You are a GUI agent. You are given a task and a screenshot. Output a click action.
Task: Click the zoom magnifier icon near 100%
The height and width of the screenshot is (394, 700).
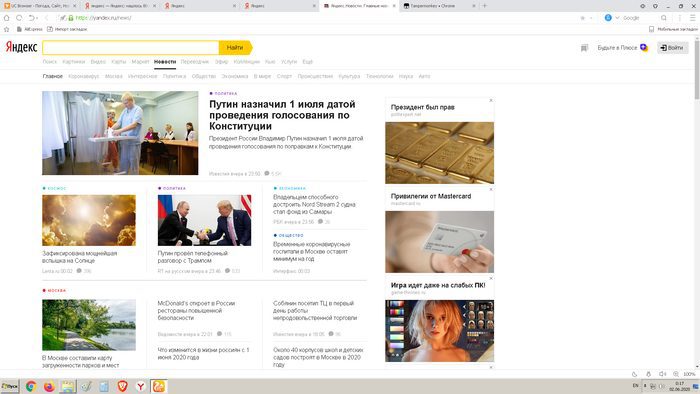coord(676,374)
